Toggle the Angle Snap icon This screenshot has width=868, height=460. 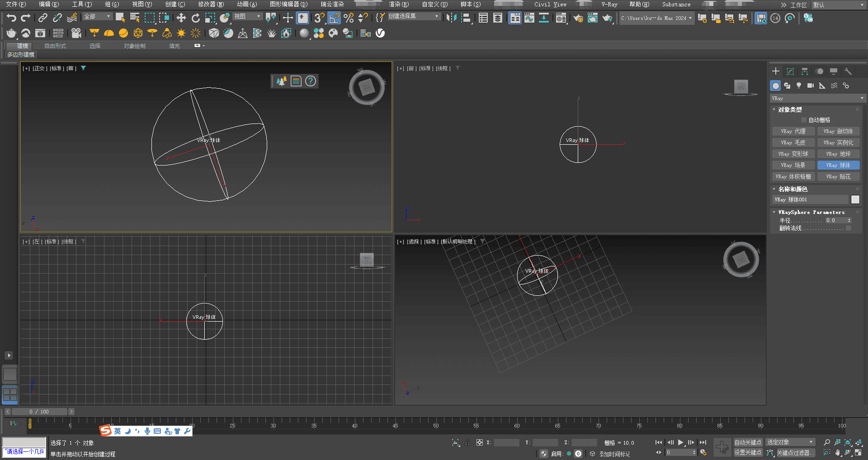334,18
